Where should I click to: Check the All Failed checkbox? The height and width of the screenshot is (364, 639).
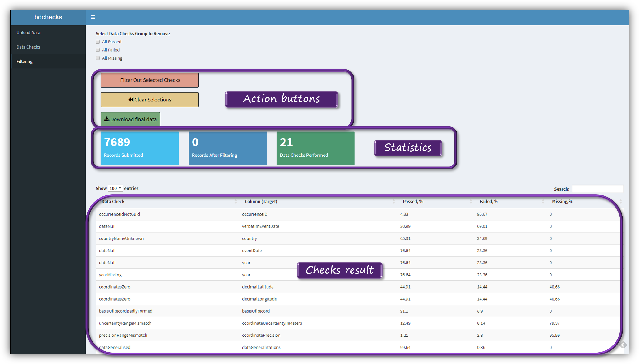coord(98,50)
